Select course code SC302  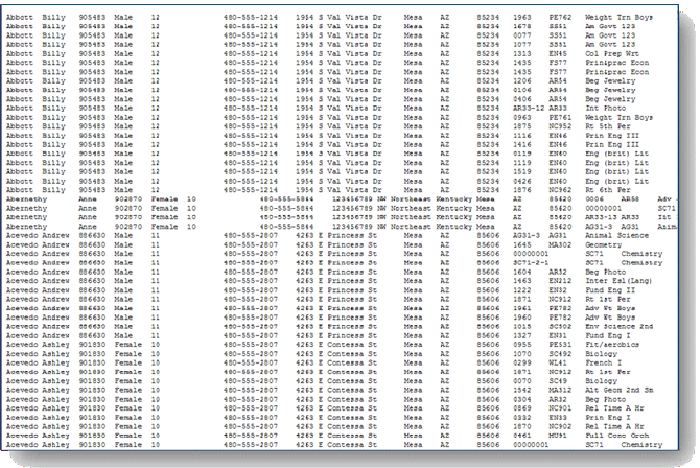(x=560, y=326)
